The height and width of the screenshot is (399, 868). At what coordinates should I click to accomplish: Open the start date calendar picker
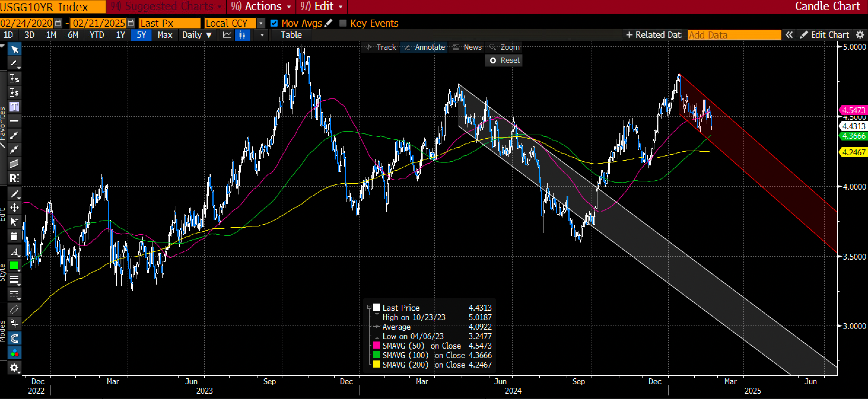point(58,23)
